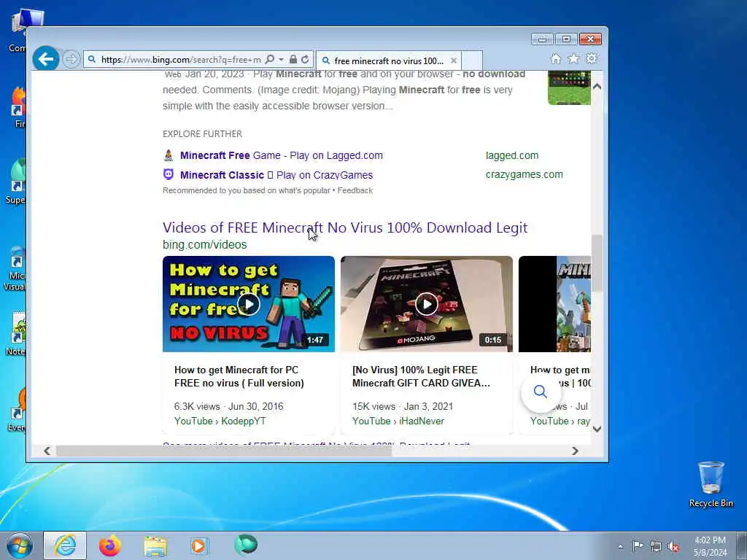The image size is (747, 560).
Task: Click the lagged.com green URL
Action: pos(512,155)
